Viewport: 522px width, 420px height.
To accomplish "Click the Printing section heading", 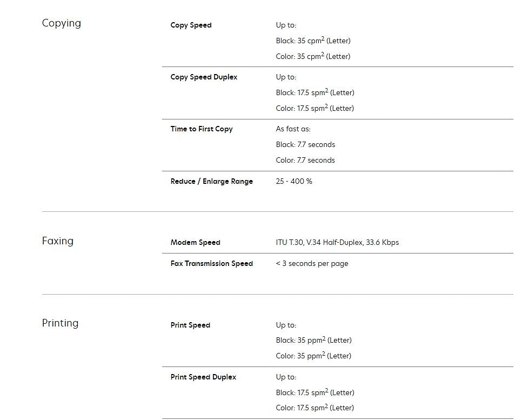I will click(x=60, y=323).
